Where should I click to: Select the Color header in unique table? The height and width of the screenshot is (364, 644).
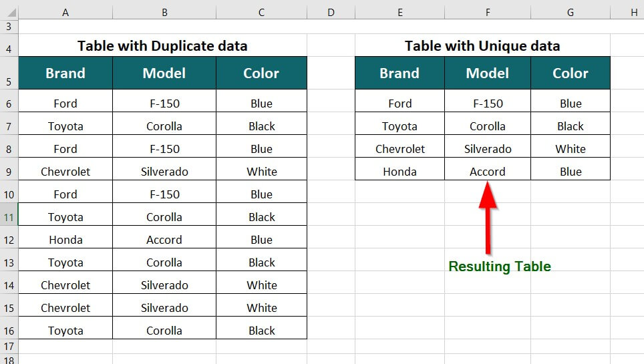571,73
